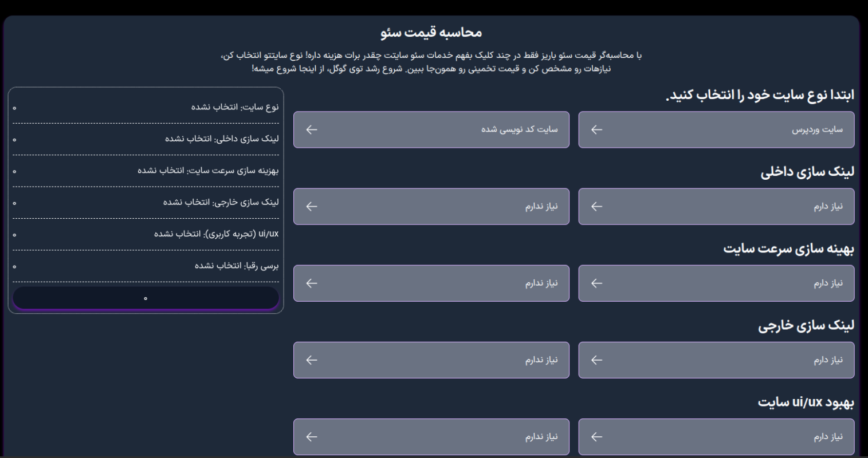Choose نیاز ندارم under لینک سازی خارجی

[x=431, y=360]
